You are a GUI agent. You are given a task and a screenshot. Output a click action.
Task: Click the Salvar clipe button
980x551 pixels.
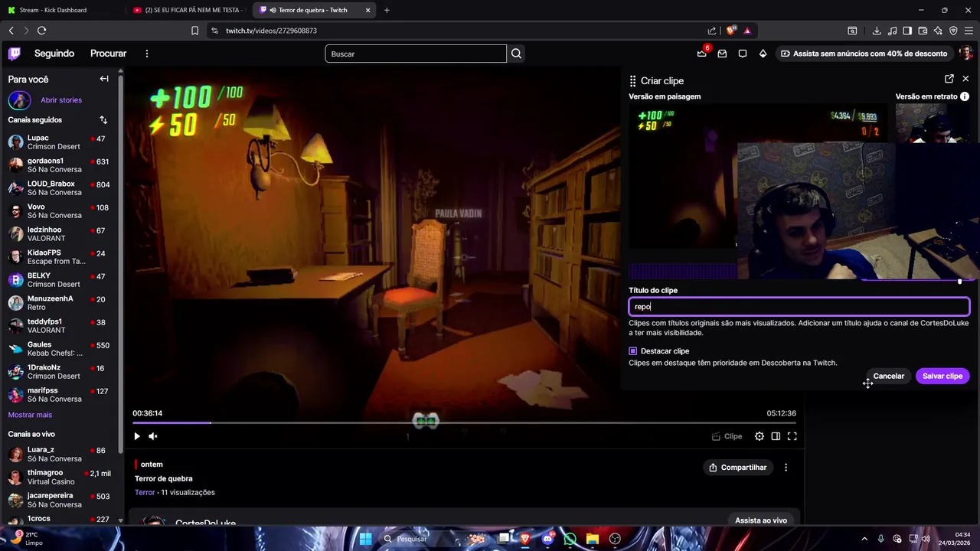tap(942, 376)
